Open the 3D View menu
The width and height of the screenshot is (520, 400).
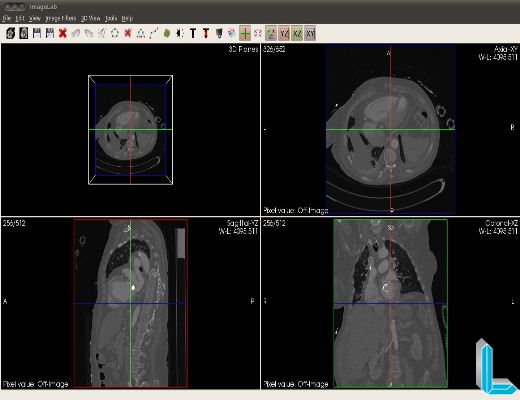(91, 18)
